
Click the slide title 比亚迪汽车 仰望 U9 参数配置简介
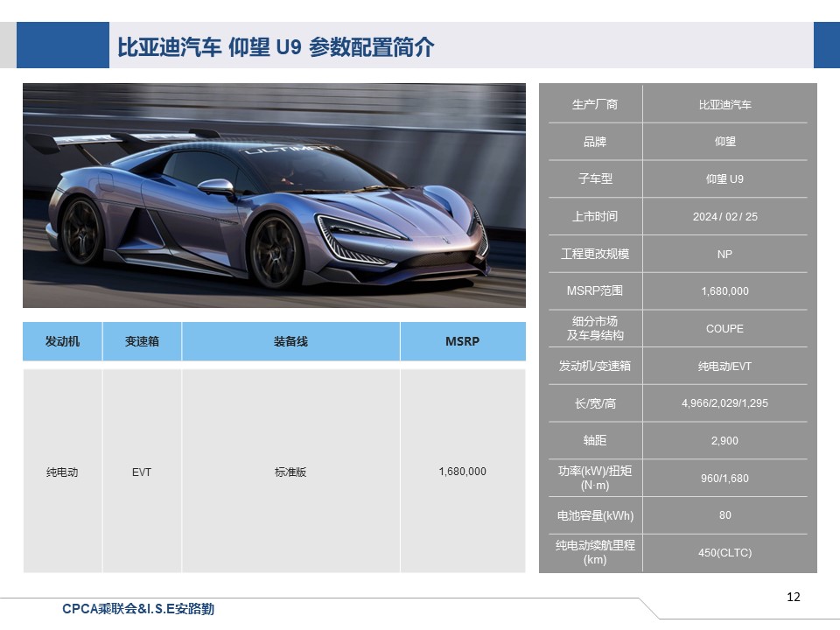pos(276,47)
